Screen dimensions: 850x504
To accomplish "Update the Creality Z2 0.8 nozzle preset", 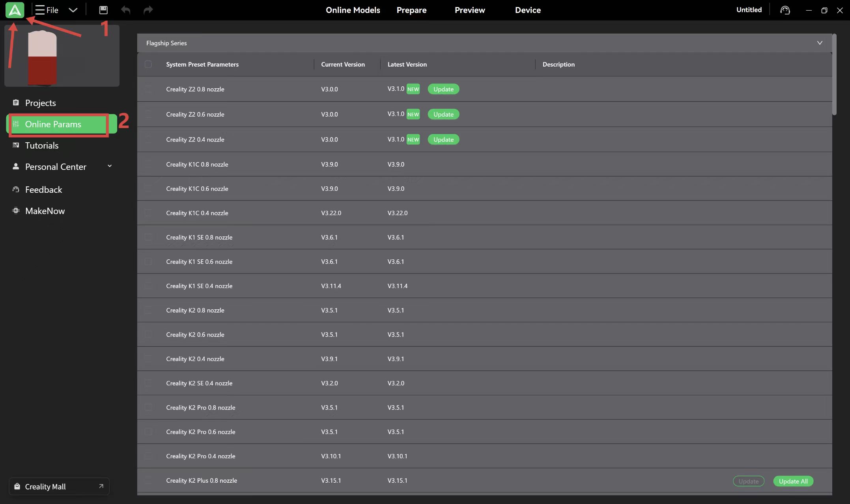I will point(443,89).
